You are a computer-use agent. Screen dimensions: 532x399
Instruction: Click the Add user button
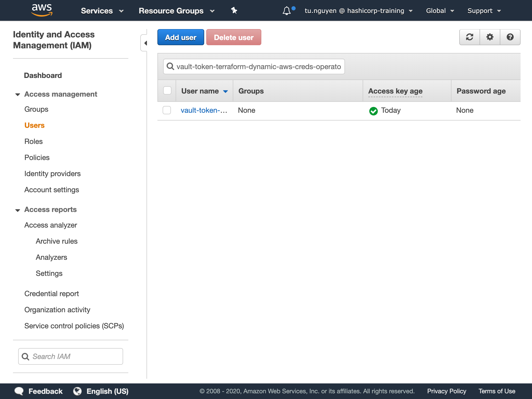pos(181,37)
